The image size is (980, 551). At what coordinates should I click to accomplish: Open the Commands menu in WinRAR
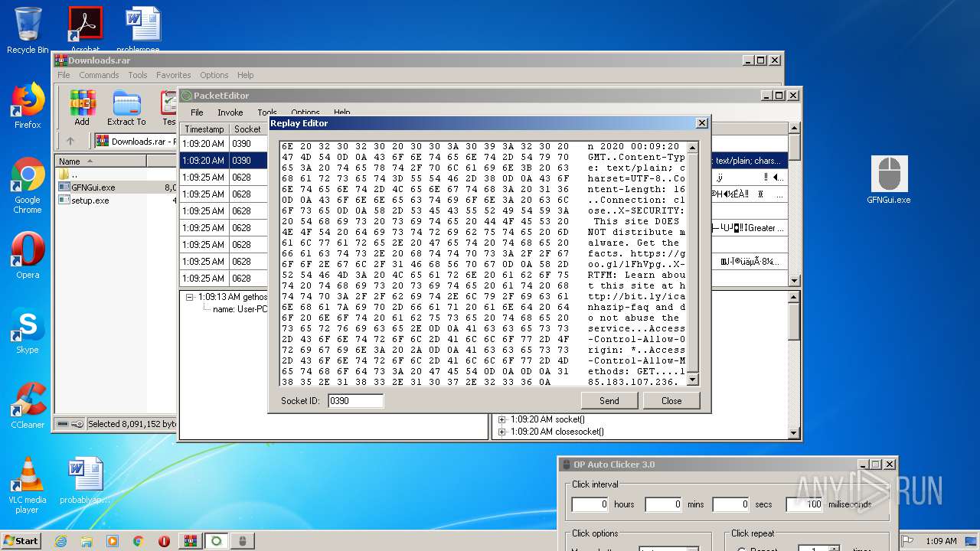99,75
